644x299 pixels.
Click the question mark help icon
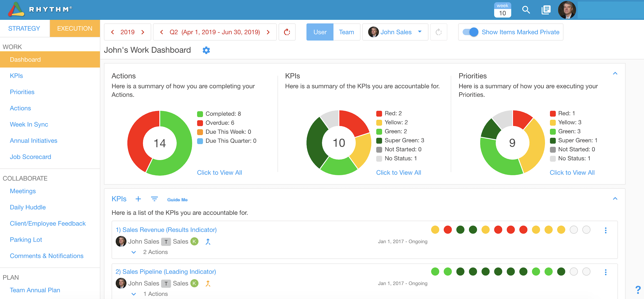638,290
